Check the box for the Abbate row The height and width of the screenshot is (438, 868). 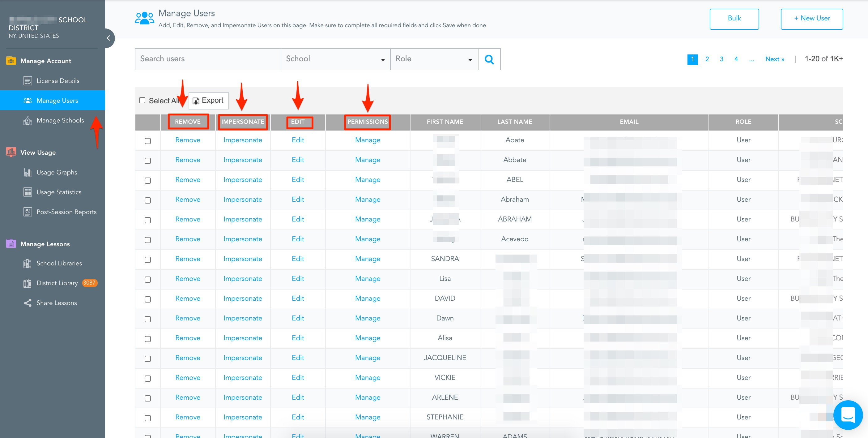point(147,161)
